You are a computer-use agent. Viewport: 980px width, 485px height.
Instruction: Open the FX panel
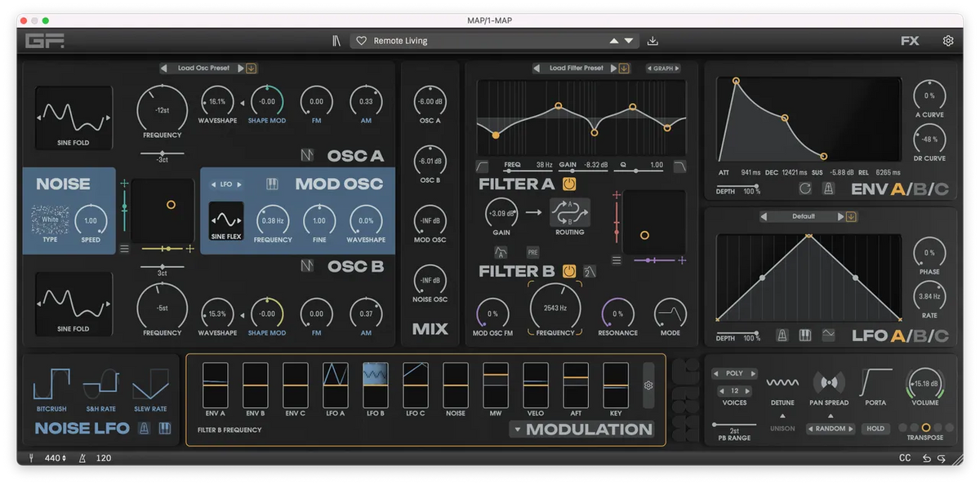910,41
